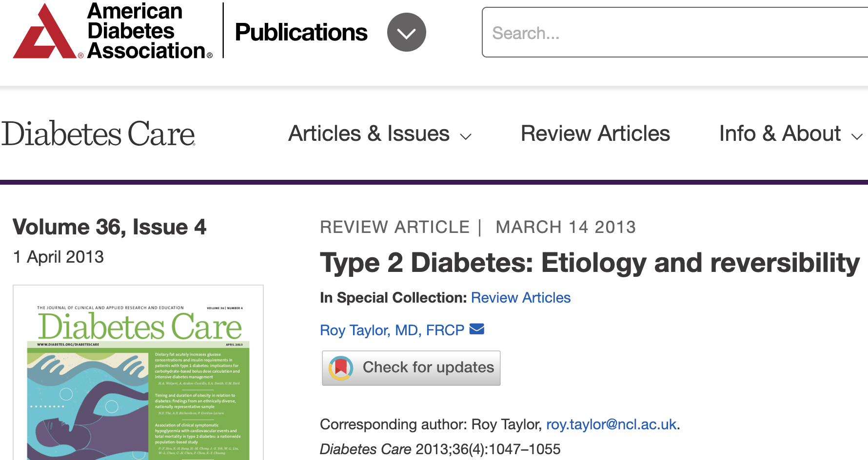The height and width of the screenshot is (460, 868).
Task: Expand the chevron beside Articles & Issues
Action: coord(466,137)
